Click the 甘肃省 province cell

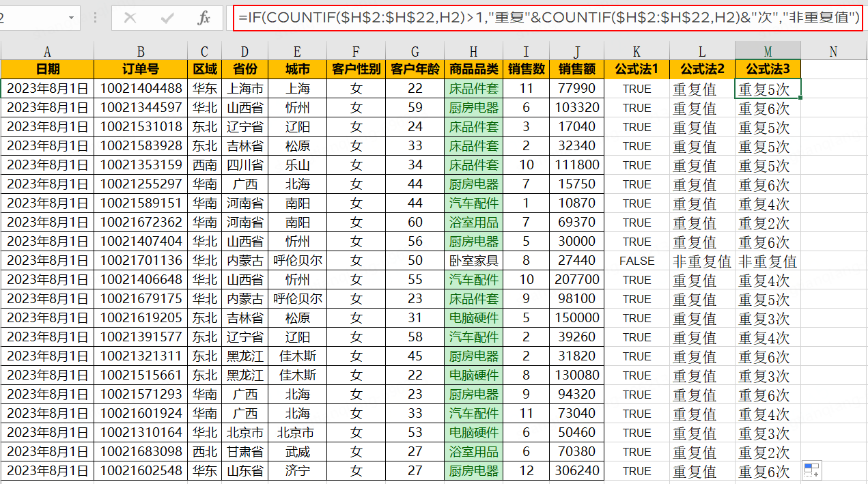pyautogui.click(x=244, y=452)
